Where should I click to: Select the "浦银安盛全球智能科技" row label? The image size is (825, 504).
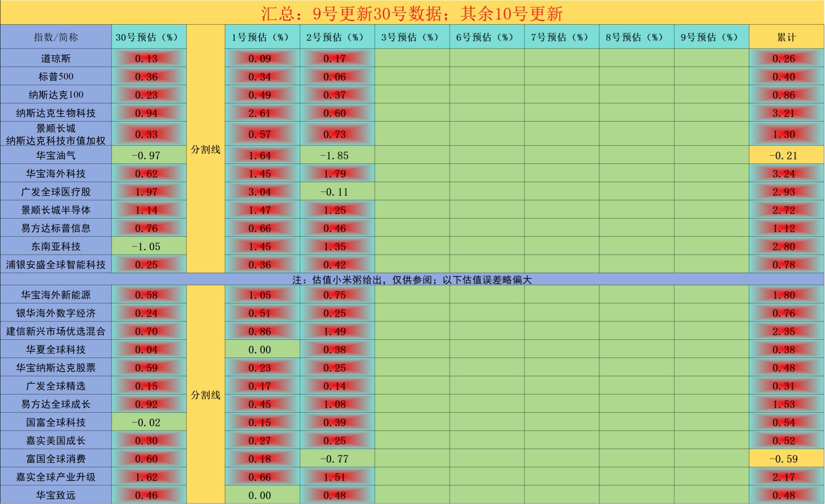pos(56,265)
